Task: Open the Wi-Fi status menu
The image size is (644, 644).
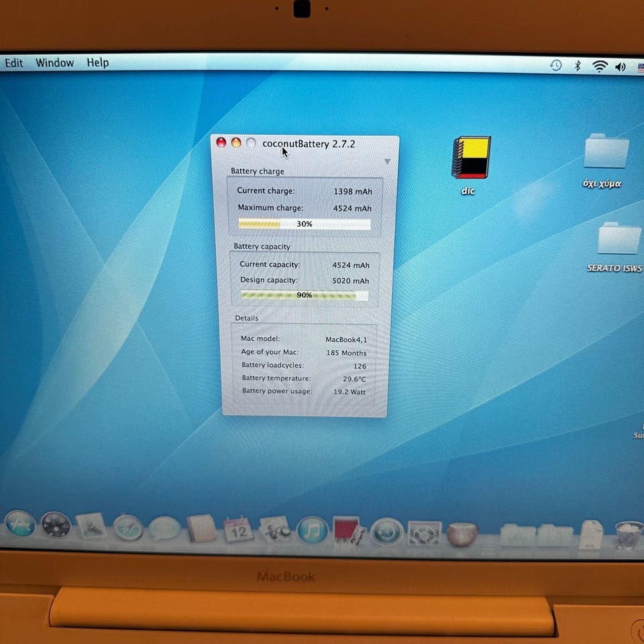Action: (600, 66)
